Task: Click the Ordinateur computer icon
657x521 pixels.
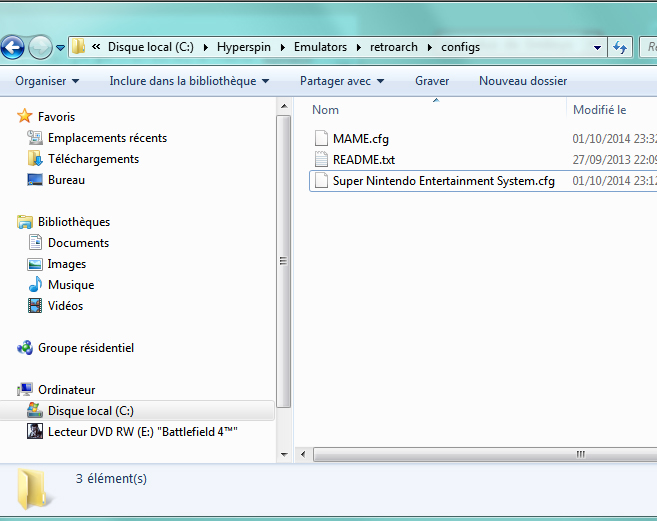Action: click(x=25, y=389)
